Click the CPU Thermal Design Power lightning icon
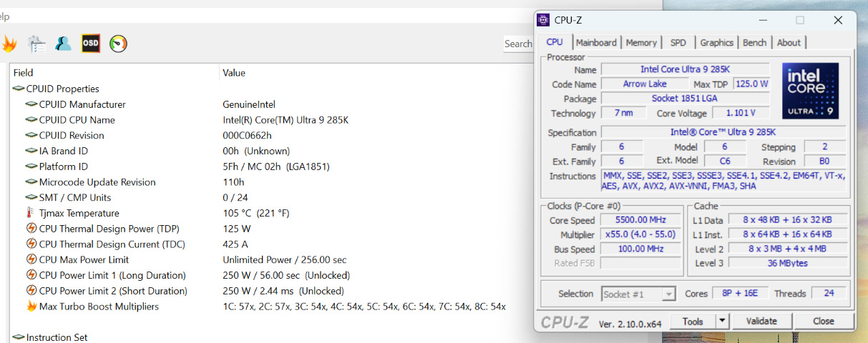This screenshot has height=343, width=868. (x=31, y=229)
